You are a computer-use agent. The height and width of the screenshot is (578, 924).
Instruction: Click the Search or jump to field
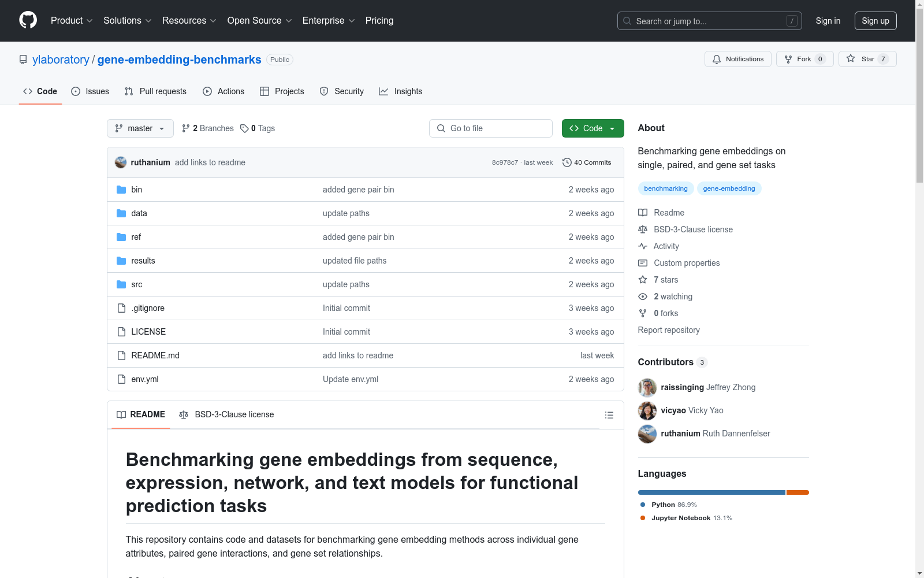click(x=710, y=21)
